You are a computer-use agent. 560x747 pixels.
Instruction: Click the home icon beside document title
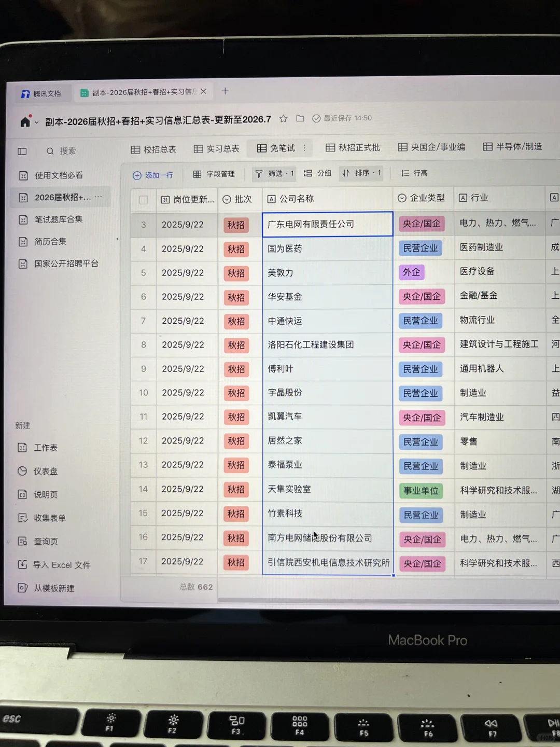[25, 121]
